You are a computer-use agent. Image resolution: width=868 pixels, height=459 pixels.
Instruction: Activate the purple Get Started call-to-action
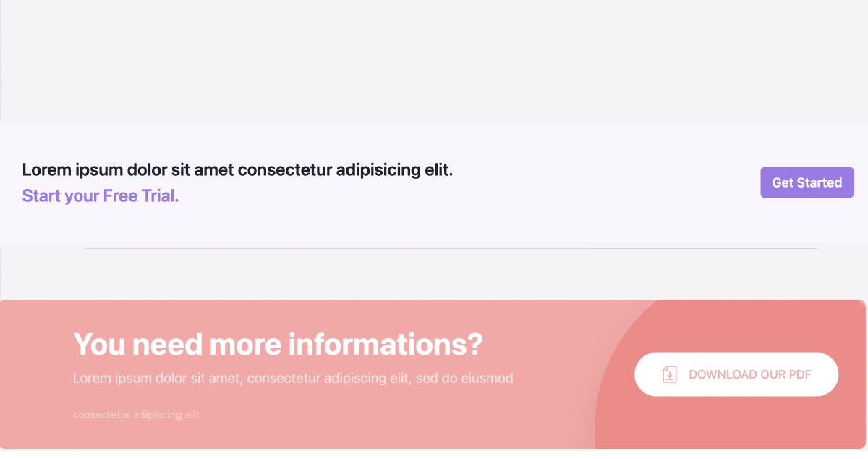(x=807, y=182)
